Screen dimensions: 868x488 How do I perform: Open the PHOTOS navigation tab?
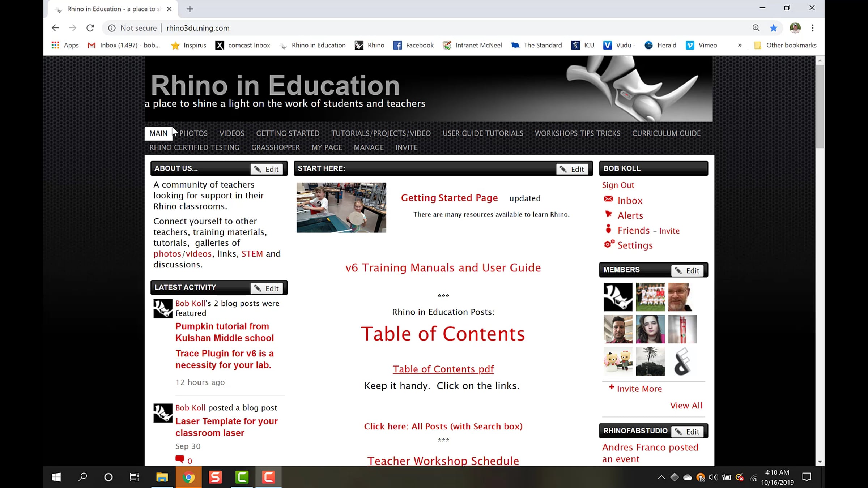193,133
